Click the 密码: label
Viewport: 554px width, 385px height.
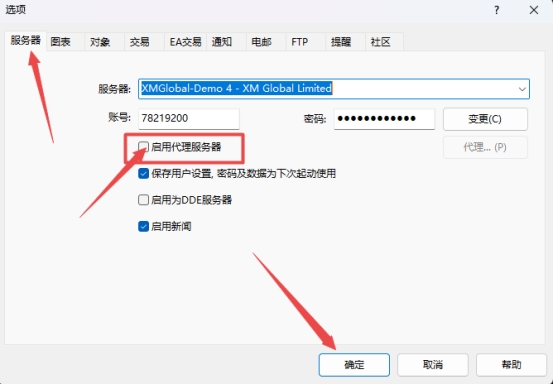tap(315, 119)
